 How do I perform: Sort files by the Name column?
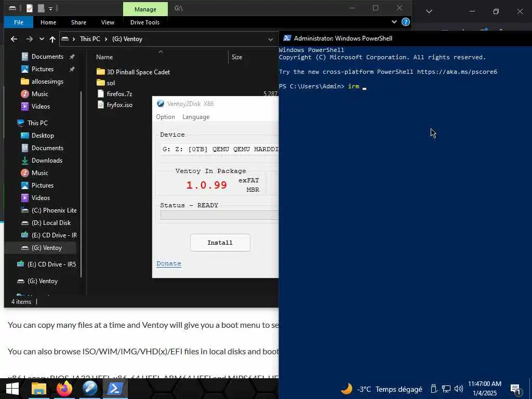point(104,57)
